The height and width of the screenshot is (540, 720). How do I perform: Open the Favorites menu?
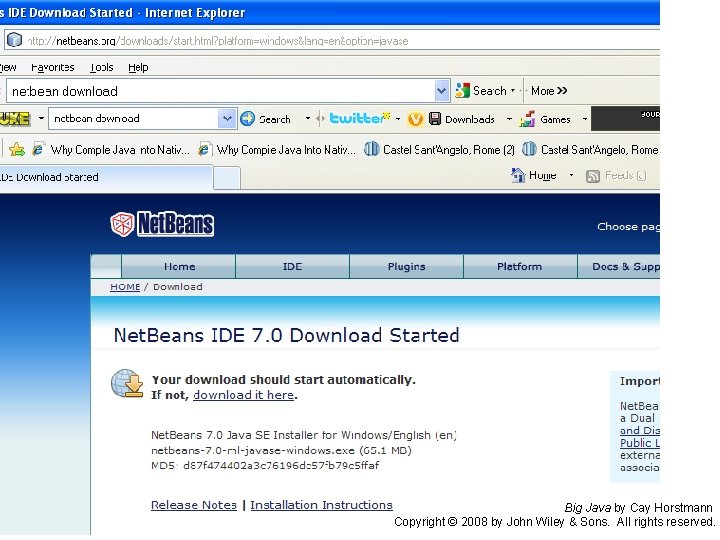click(x=53, y=68)
